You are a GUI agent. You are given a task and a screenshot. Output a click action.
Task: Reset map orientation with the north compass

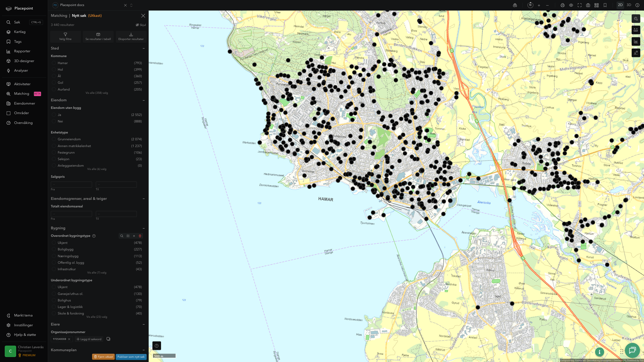[x=530, y=5]
